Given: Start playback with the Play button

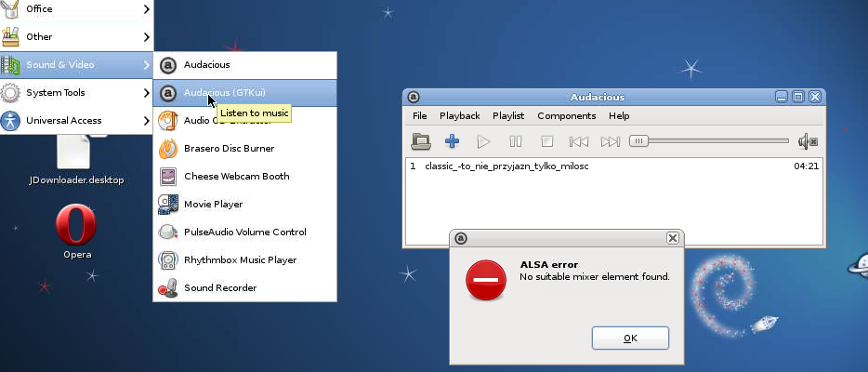Looking at the screenshot, I should click(484, 141).
